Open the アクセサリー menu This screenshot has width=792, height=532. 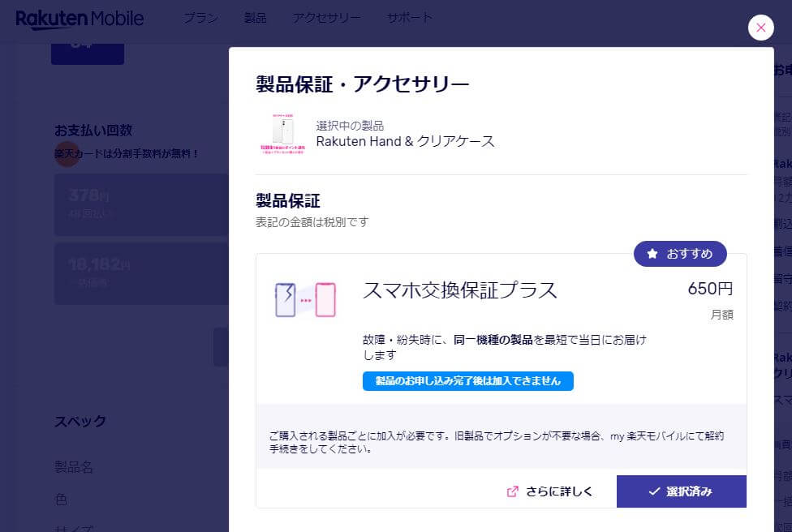point(327,18)
